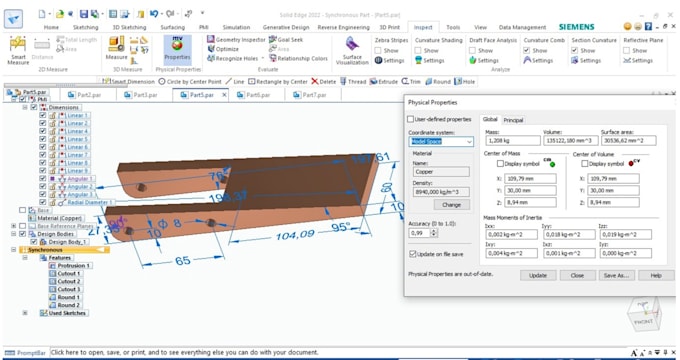
Task: Open the Geometry Inspector tool
Action: [x=236, y=39]
